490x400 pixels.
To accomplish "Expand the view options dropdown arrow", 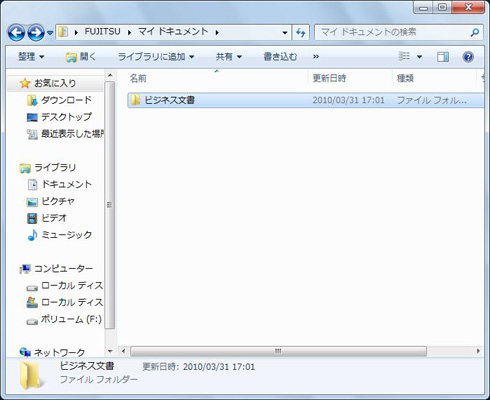I will tap(419, 57).
